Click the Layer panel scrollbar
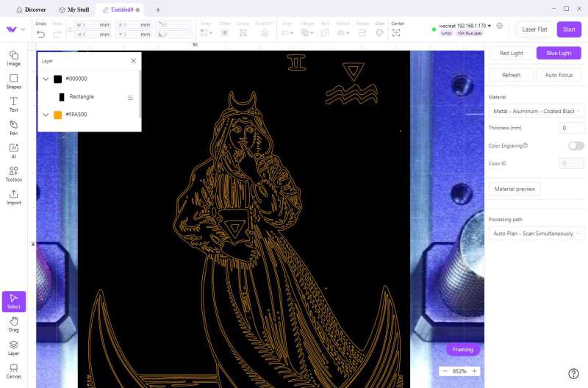588x388 pixels. 140,94
